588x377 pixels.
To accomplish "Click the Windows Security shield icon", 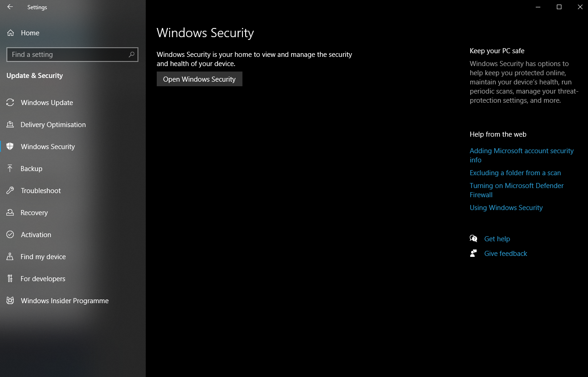I will click(x=10, y=147).
